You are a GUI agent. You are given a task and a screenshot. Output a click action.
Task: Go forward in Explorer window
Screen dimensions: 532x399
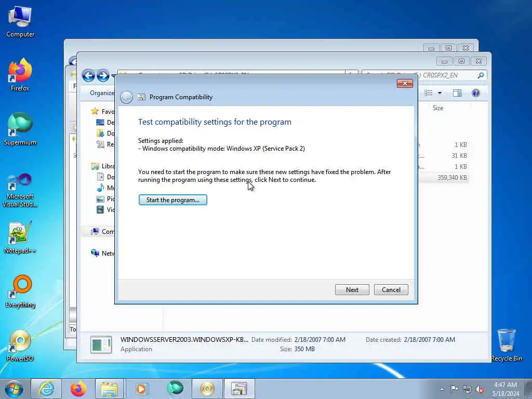click(x=103, y=75)
